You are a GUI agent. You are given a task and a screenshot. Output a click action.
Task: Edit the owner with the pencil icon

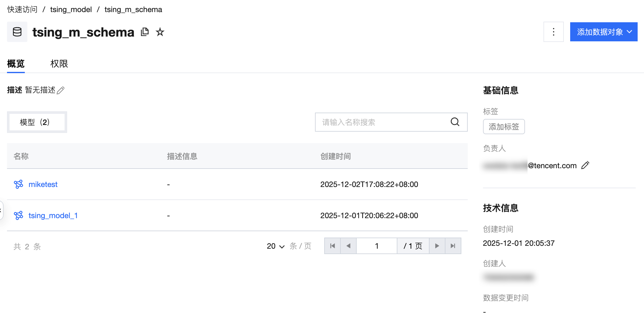[x=585, y=165]
